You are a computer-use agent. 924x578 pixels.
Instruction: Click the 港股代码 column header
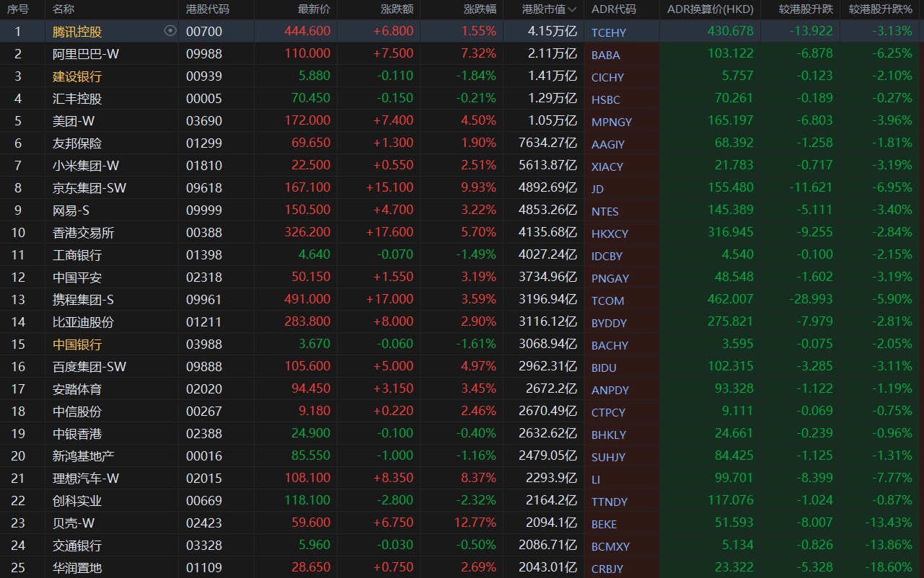click(x=208, y=9)
